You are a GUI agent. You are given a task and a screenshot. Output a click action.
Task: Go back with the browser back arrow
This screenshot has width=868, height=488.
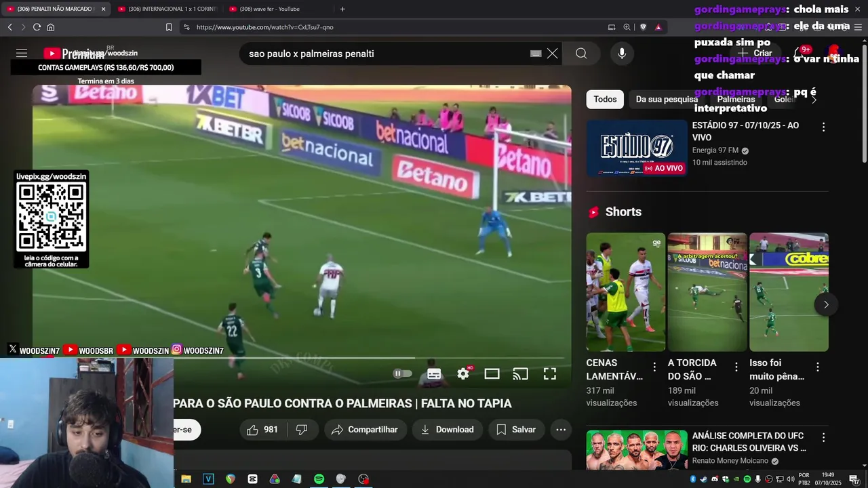pos(9,27)
